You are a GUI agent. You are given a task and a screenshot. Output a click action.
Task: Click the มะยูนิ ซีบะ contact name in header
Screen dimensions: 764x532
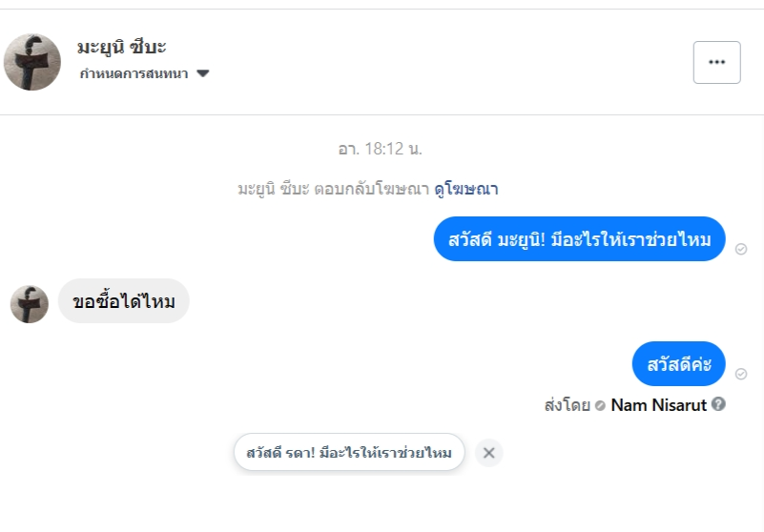pos(122,47)
